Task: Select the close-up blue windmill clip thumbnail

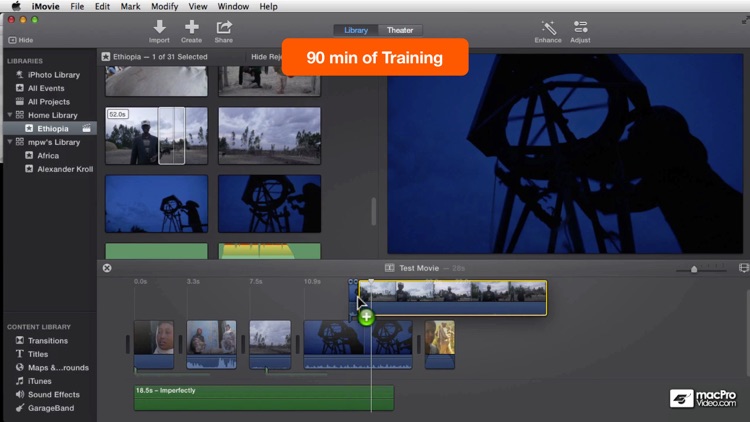Action: pos(269,204)
